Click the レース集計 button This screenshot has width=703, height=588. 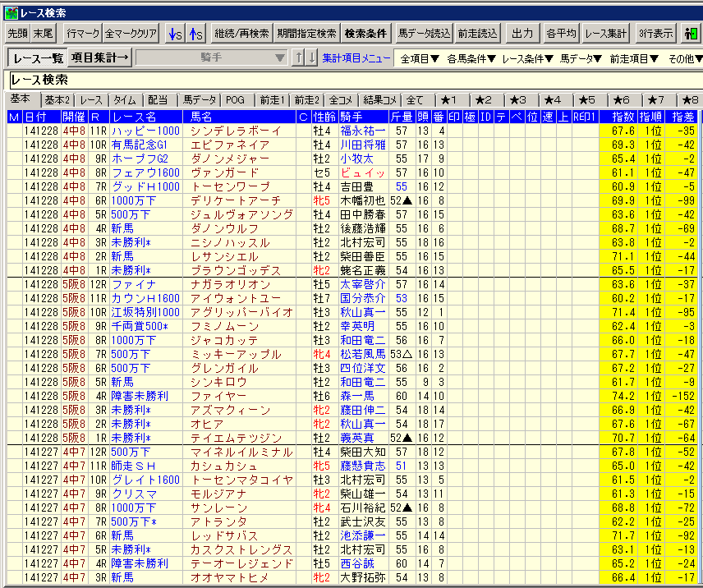pos(606,34)
